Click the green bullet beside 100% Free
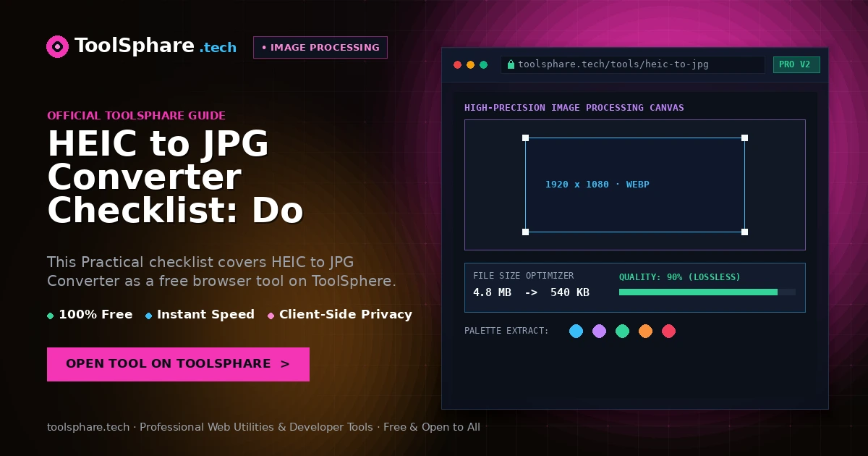The image size is (868, 456). click(x=50, y=316)
